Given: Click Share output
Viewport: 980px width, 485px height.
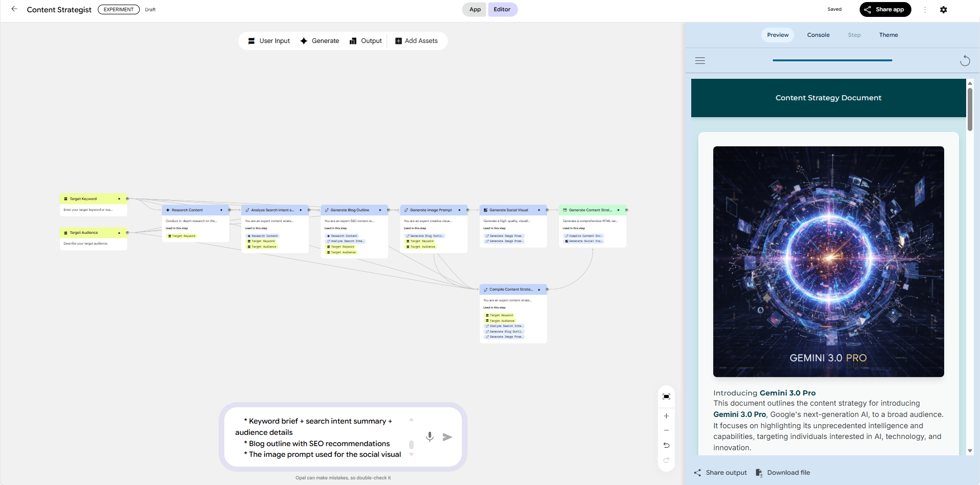Looking at the screenshot, I should coord(720,473).
